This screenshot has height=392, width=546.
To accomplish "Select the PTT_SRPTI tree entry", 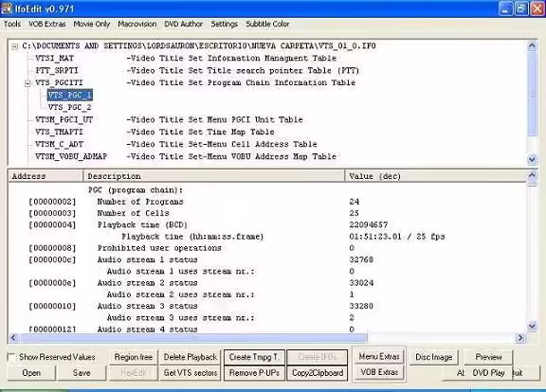I will click(57, 71).
